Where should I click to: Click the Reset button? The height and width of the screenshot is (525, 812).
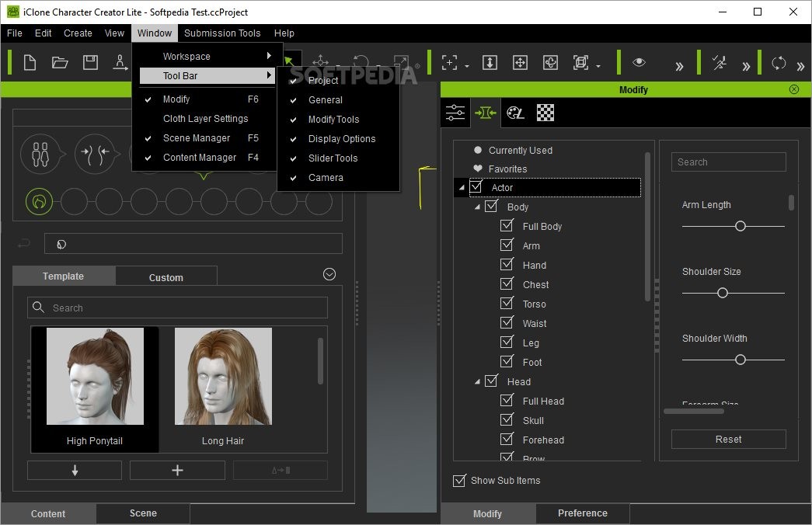pyautogui.click(x=728, y=439)
